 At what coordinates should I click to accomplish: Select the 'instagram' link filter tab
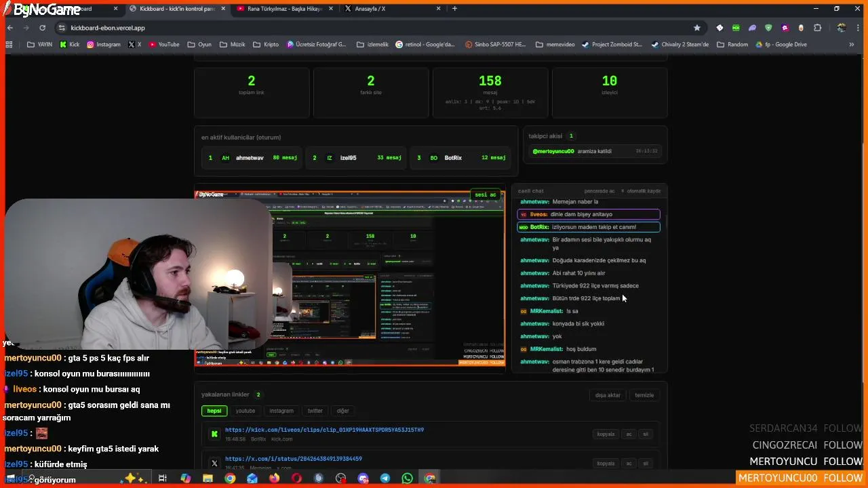click(x=281, y=411)
